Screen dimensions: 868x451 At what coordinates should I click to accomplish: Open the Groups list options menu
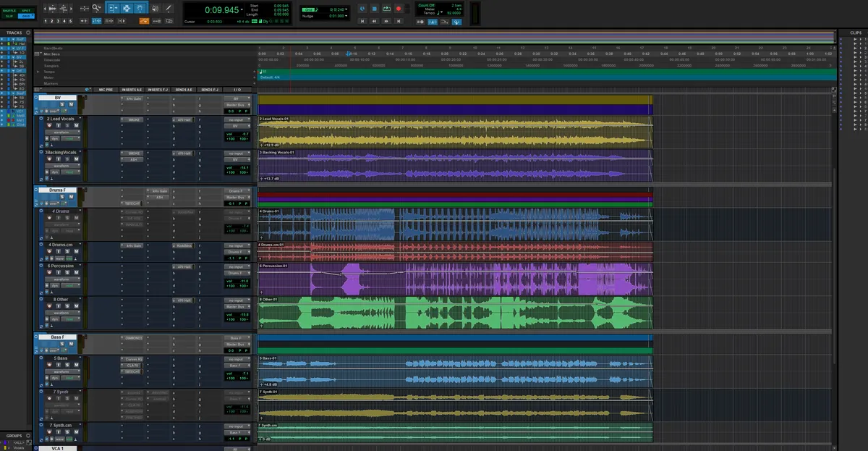pyautogui.click(x=28, y=436)
